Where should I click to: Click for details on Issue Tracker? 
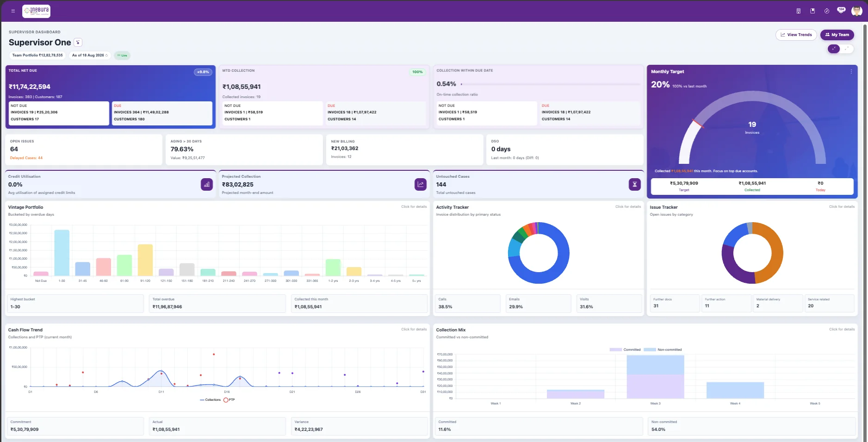842,206
